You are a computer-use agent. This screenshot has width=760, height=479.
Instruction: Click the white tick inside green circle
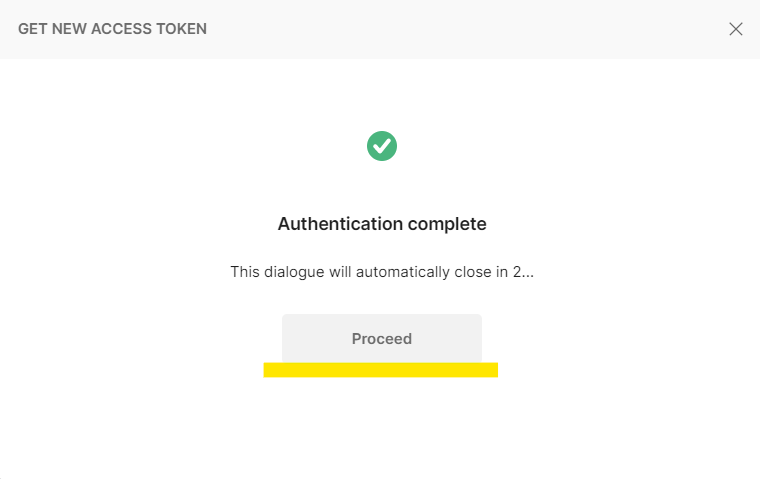pyautogui.click(x=382, y=145)
